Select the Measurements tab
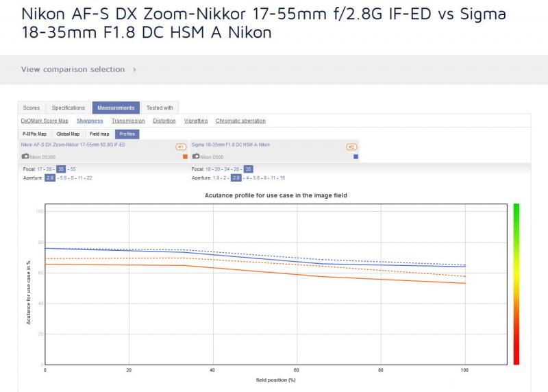Image resolution: width=548 pixels, height=392 pixels. [116, 108]
